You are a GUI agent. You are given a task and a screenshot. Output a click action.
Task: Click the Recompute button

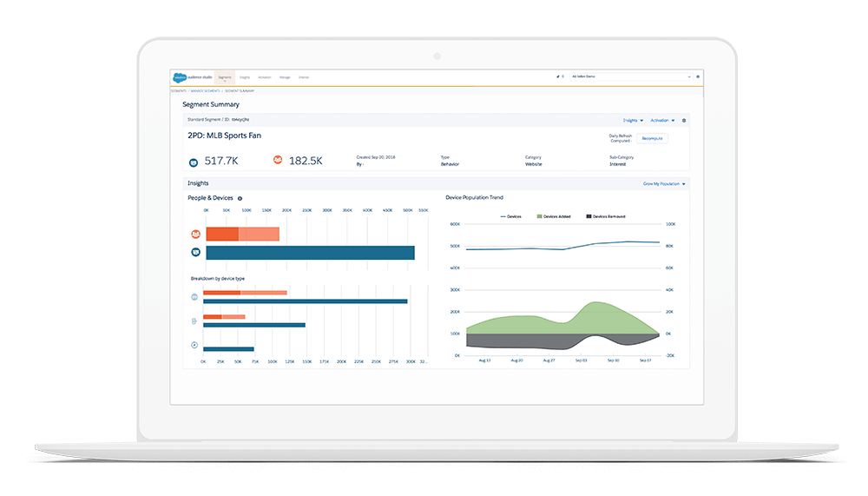point(652,138)
